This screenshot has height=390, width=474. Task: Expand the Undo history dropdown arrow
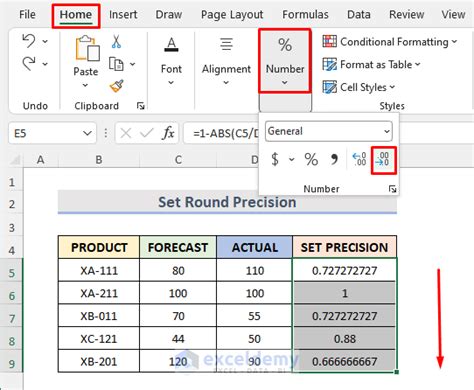pyautogui.click(x=45, y=41)
